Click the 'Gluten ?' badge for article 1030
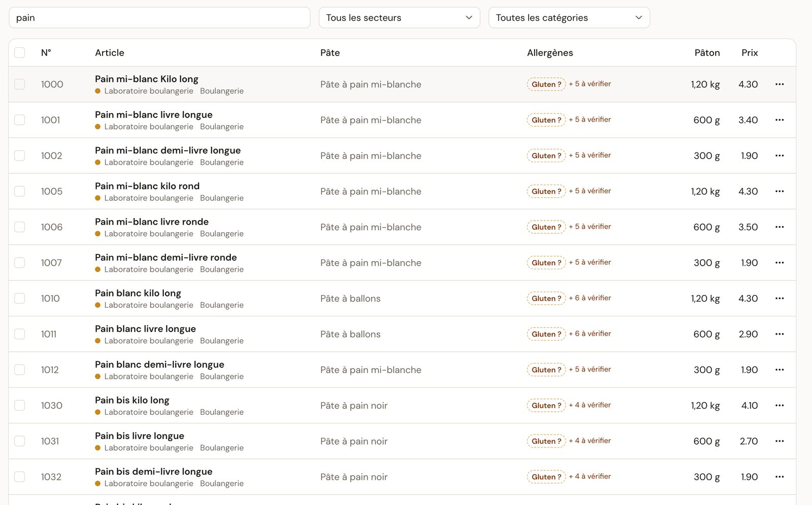Screen dimensions: 812x505 [x=546, y=406]
